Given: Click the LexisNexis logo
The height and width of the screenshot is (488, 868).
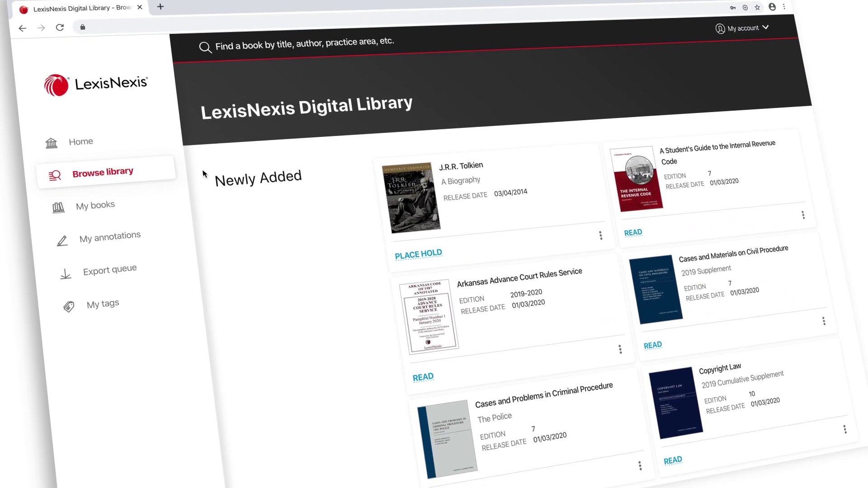Looking at the screenshot, I should click(96, 84).
